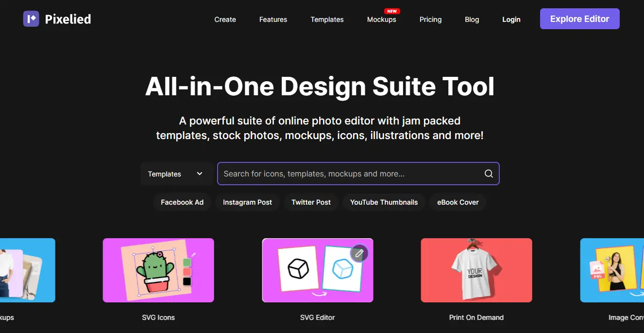Click the NEW badge above Mockups
The image size is (644, 333).
[391, 11]
